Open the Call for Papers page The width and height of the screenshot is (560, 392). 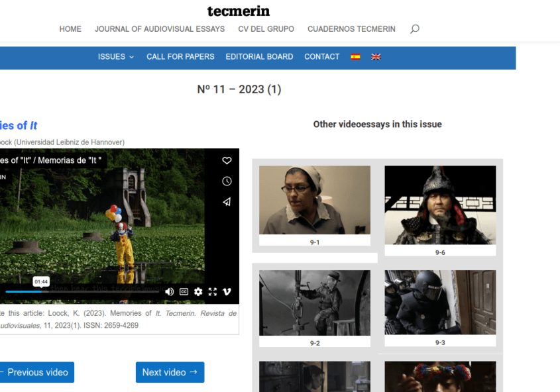click(180, 57)
